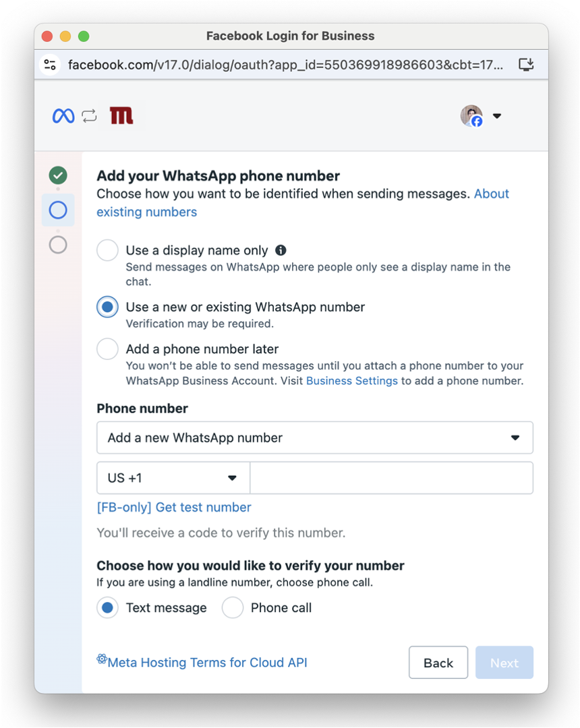Click the transfer arrows icon between the logos
Screen dimensions: 580x728
click(x=90, y=115)
